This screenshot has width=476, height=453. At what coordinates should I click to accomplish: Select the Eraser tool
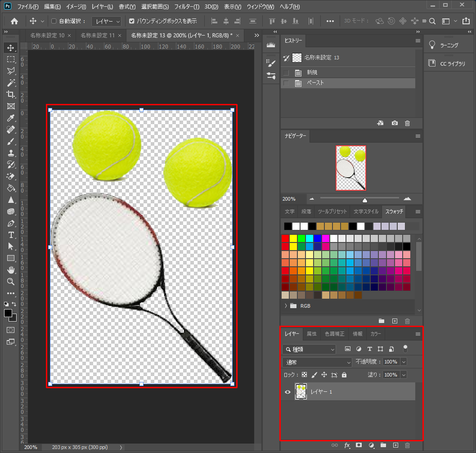(11, 176)
